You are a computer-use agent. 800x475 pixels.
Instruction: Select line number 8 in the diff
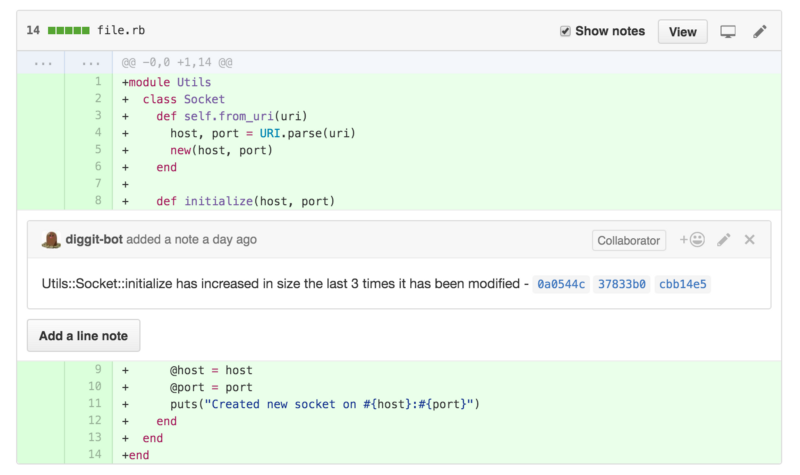[x=98, y=201]
